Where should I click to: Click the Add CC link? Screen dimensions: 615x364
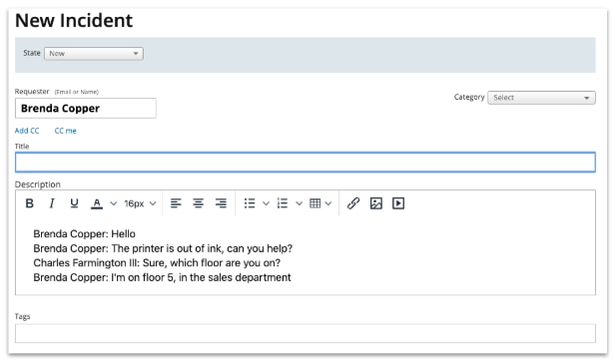pos(27,131)
